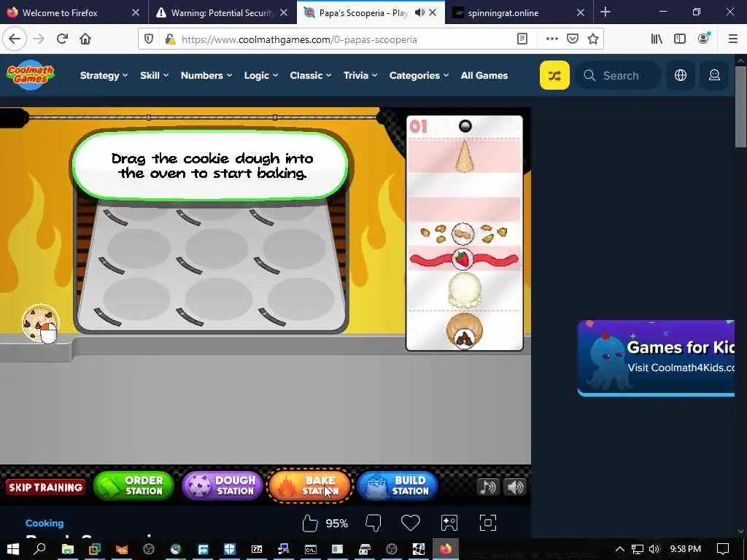The height and width of the screenshot is (560, 747).
Task: Expand the Trivia menu
Action: (360, 75)
